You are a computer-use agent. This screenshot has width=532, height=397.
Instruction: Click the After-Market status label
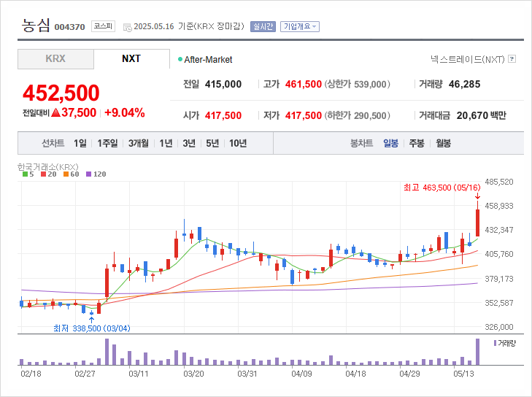tap(208, 60)
